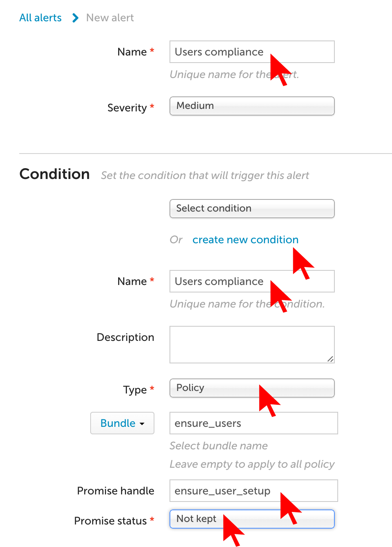The width and height of the screenshot is (392, 547).
Task: Click the "Promise status" field label
Action: click(x=110, y=521)
